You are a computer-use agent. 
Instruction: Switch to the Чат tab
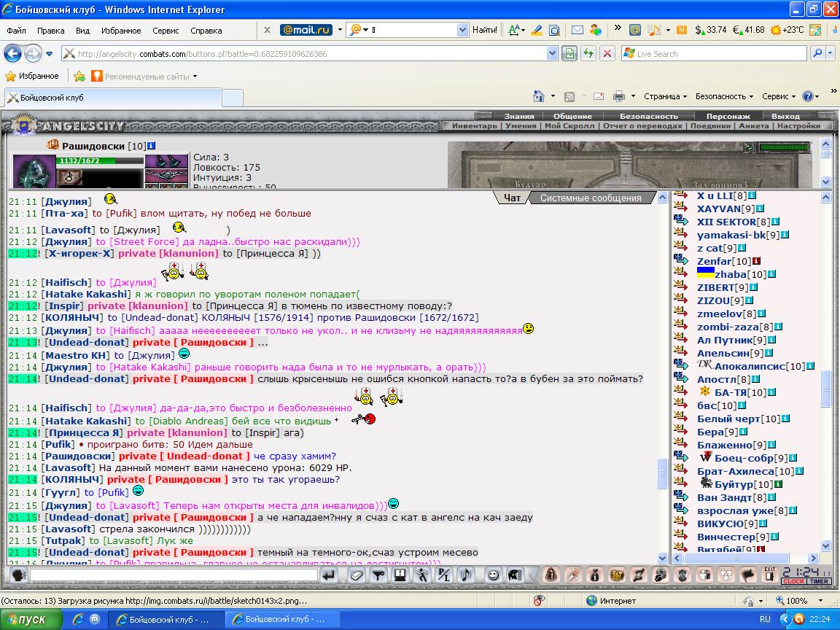pos(512,198)
